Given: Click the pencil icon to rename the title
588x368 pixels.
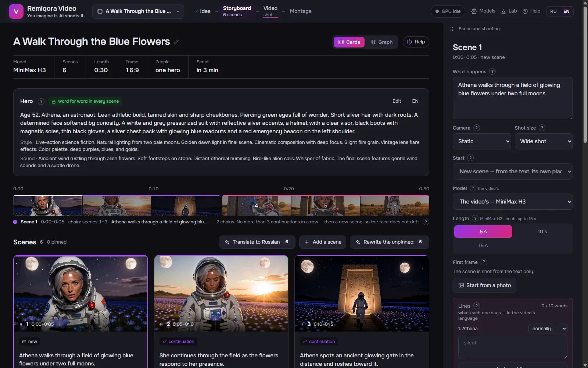Looking at the screenshot, I should pos(176,42).
